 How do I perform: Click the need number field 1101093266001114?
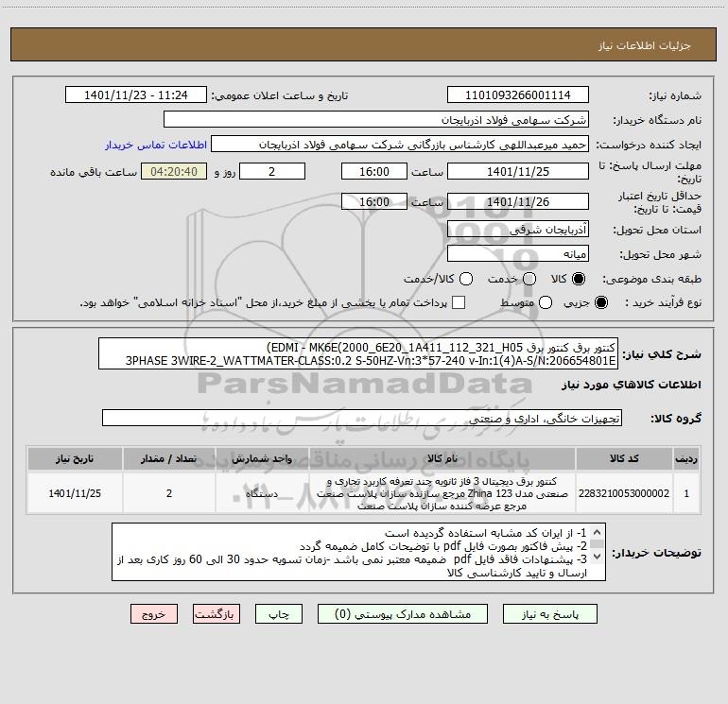click(518, 94)
